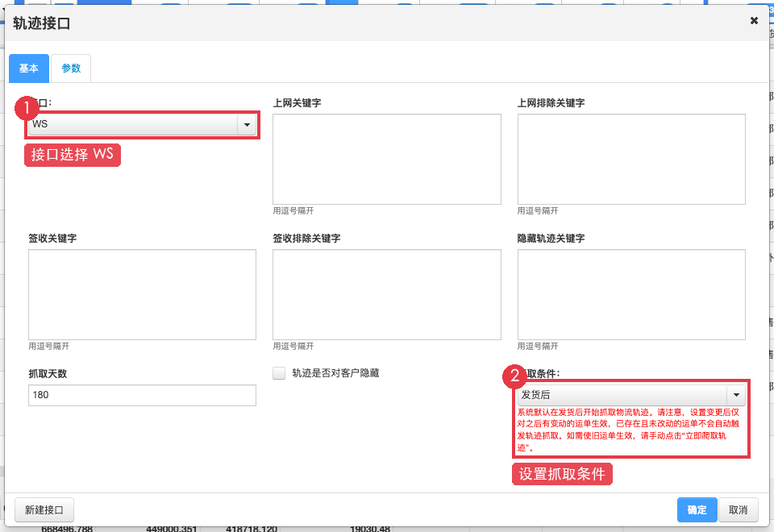Click the 用逗号隔开 hint under 签收排除关键字
774x532 pixels.
293,346
